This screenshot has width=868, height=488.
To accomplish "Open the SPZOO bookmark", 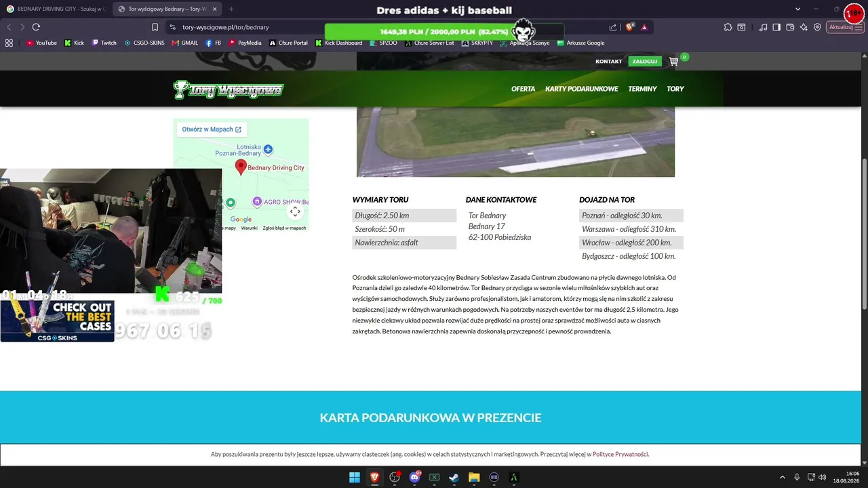I will [384, 43].
